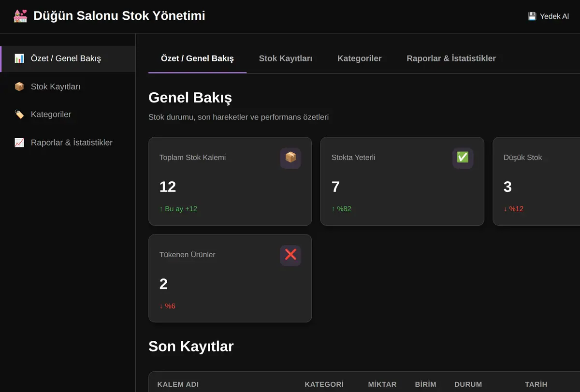The height and width of the screenshot is (392, 580).
Task: Click the wedding hall logo icon
Action: click(20, 16)
